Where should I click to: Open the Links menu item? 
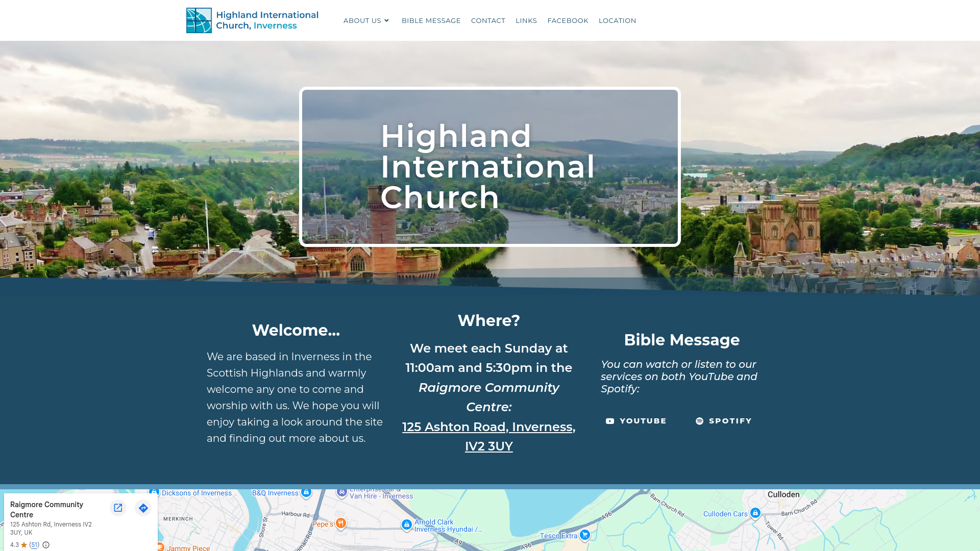(526, 20)
